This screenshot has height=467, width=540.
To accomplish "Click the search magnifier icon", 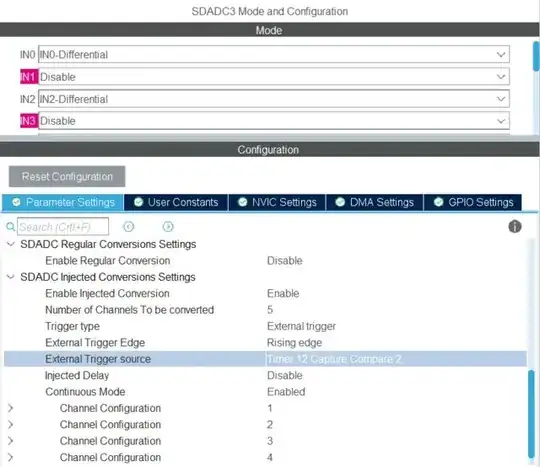I will coord(11,227).
